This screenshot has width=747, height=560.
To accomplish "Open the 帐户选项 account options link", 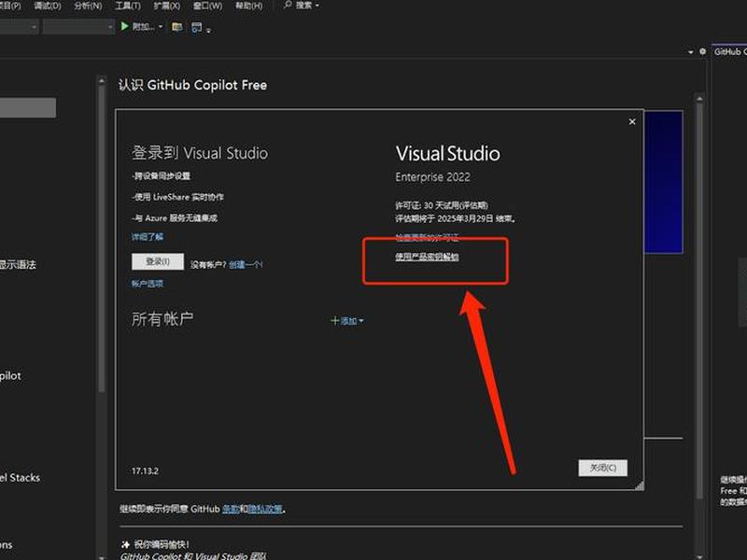I will click(x=148, y=284).
